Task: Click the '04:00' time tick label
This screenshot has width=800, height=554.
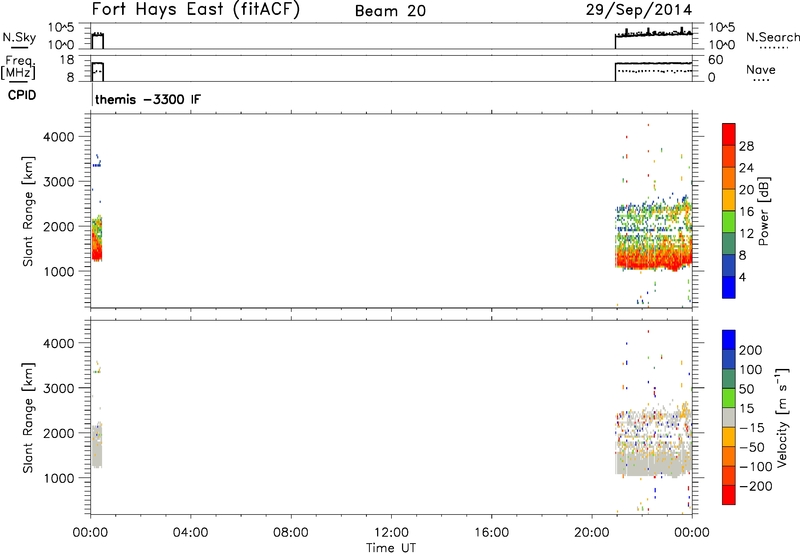Action: coord(190,533)
